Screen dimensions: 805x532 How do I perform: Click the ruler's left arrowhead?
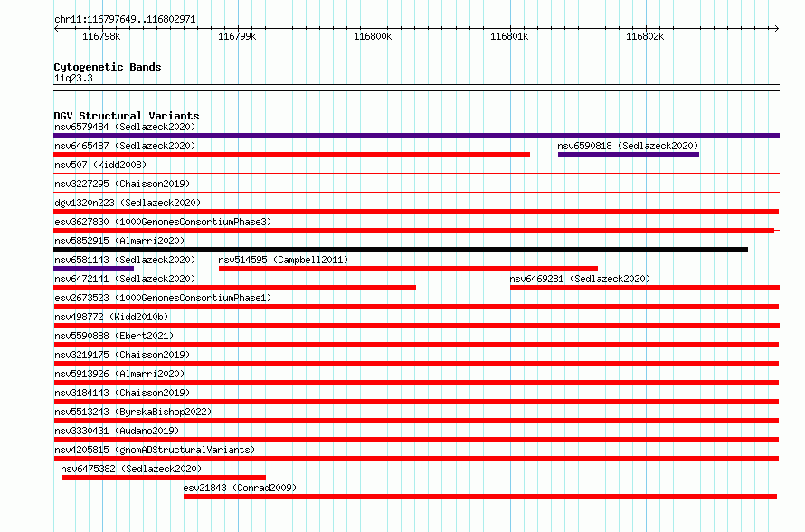(x=56, y=28)
